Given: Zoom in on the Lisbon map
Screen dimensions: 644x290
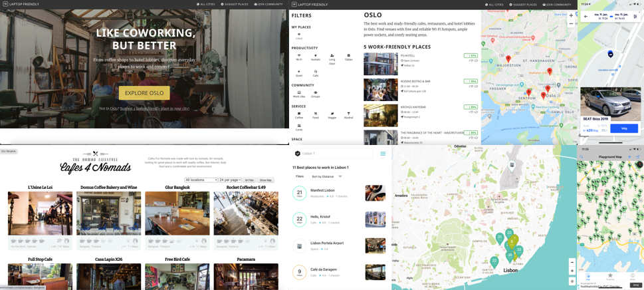Looking at the screenshot, I should point(572,271).
